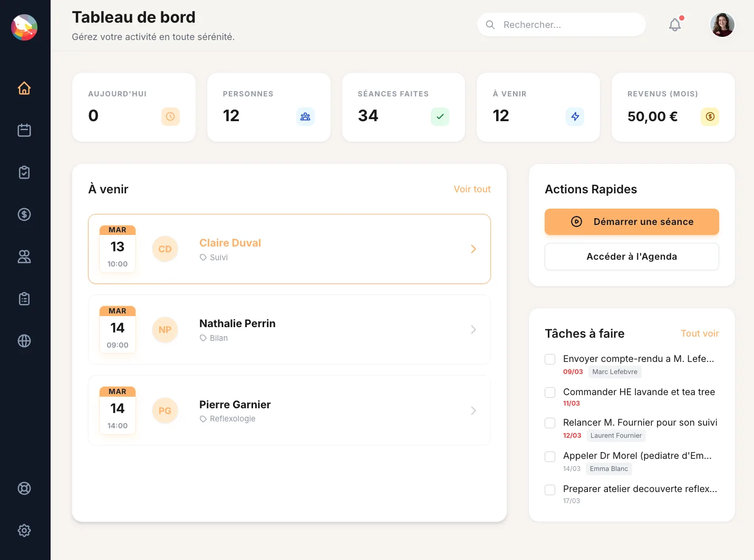Click the Démarrer une séance button
This screenshot has height=560, width=754.
(631, 222)
